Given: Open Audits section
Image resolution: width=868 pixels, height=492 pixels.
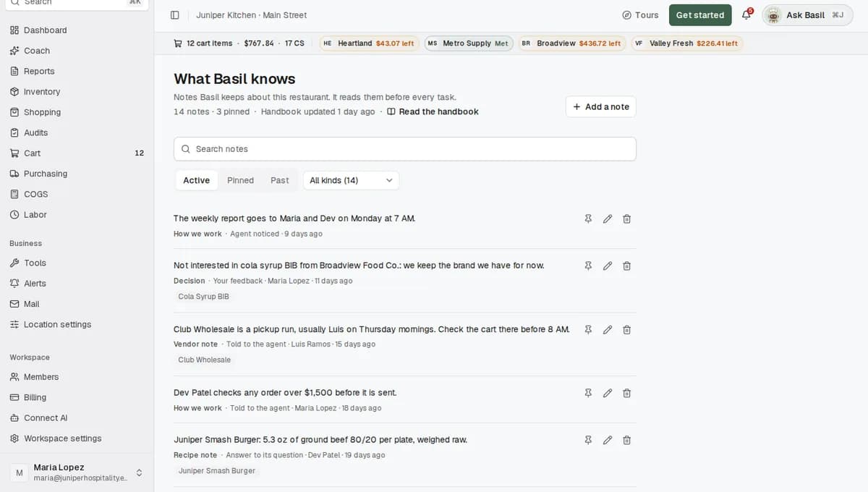Looking at the screenshot, I should pos(77,132).
